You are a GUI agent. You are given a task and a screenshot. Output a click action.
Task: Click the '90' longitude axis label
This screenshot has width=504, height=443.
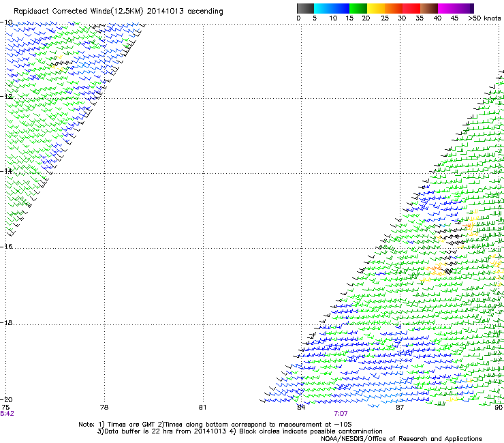coord(499,408)
